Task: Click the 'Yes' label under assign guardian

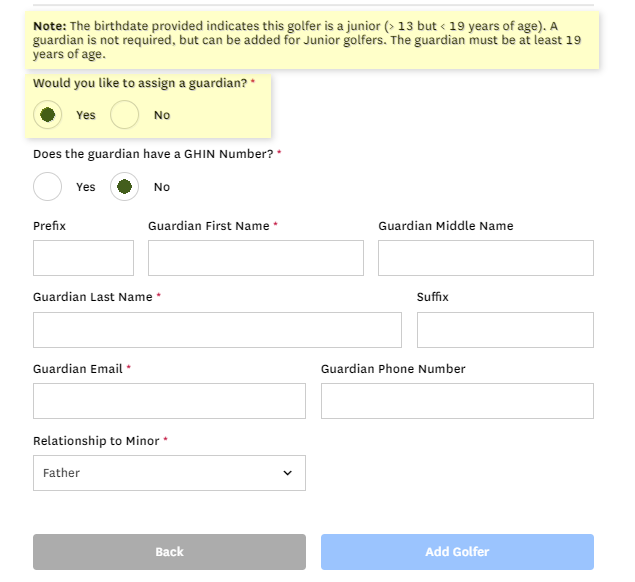Action: (86, 115)
